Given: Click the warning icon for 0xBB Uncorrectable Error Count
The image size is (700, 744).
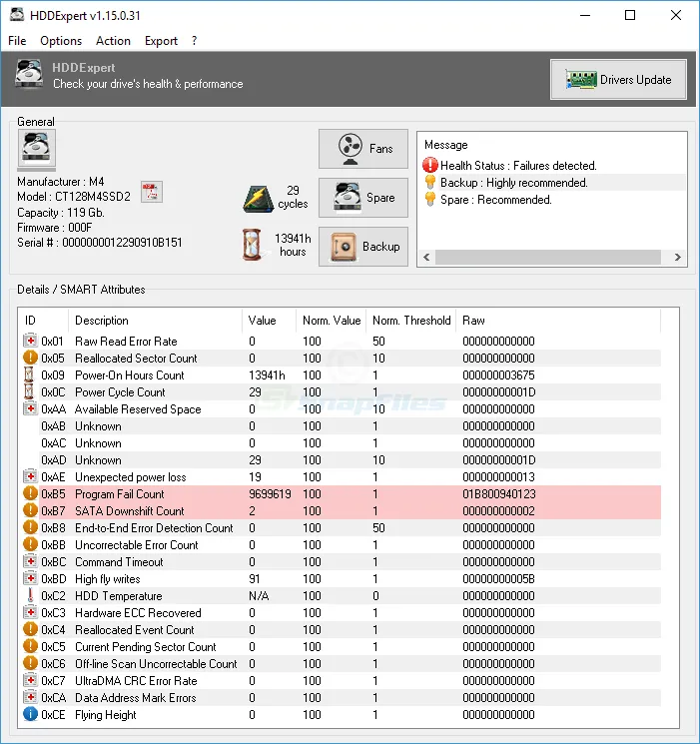Looking at the screenshot, I should [x=30, y=544].
